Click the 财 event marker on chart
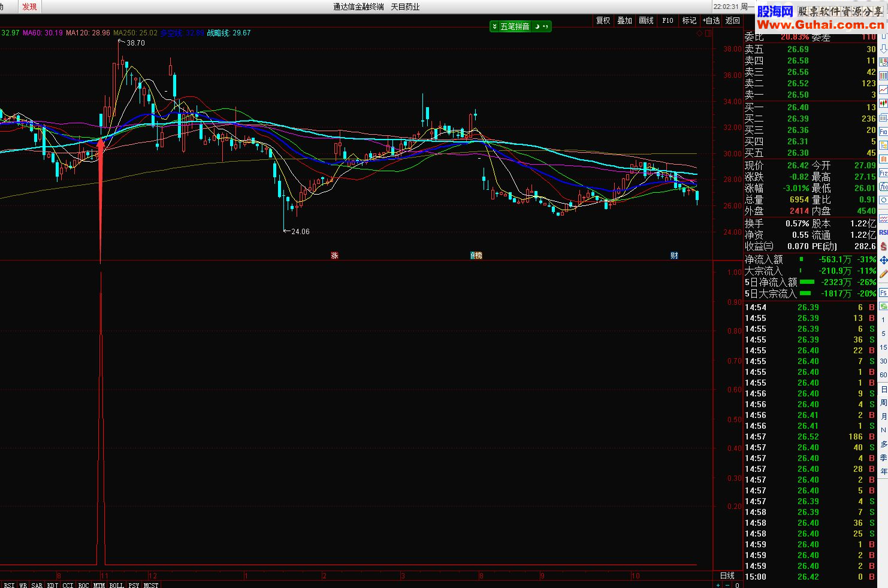The width and height of the screenshot is (888, 588). (x=674, y=256)
